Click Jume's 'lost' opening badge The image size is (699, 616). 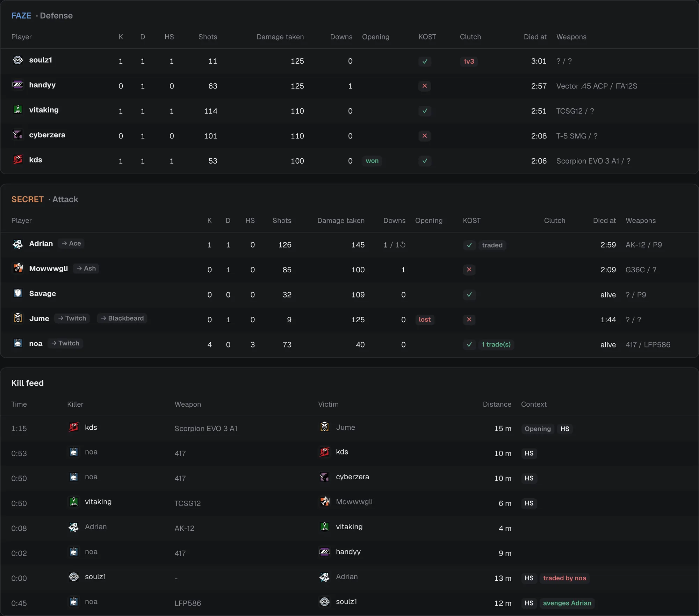(425, 320)
